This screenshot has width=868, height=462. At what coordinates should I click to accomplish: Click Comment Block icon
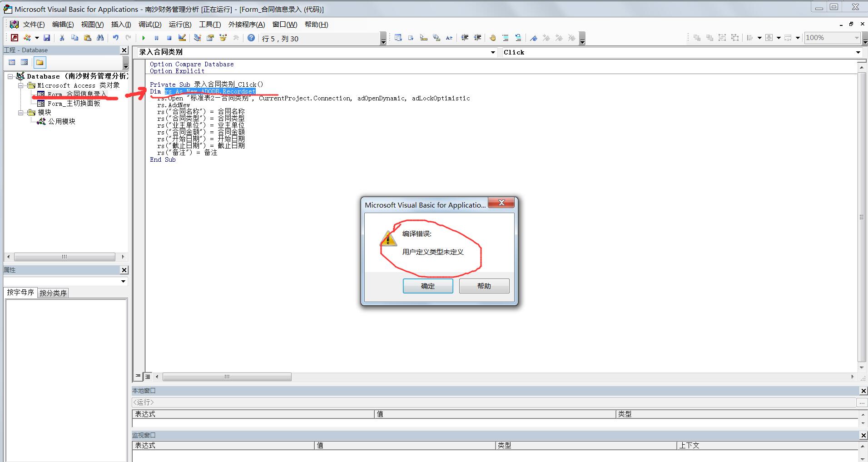(506, 38)
